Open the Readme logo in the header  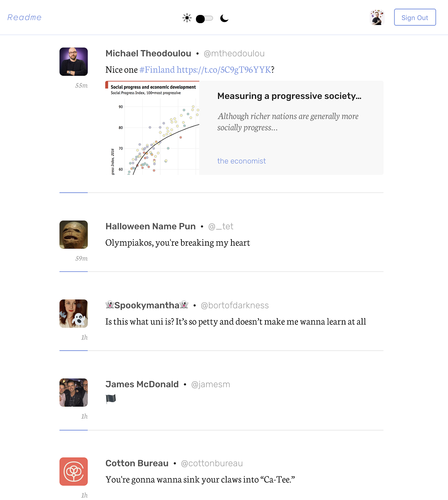click(24, 17)
